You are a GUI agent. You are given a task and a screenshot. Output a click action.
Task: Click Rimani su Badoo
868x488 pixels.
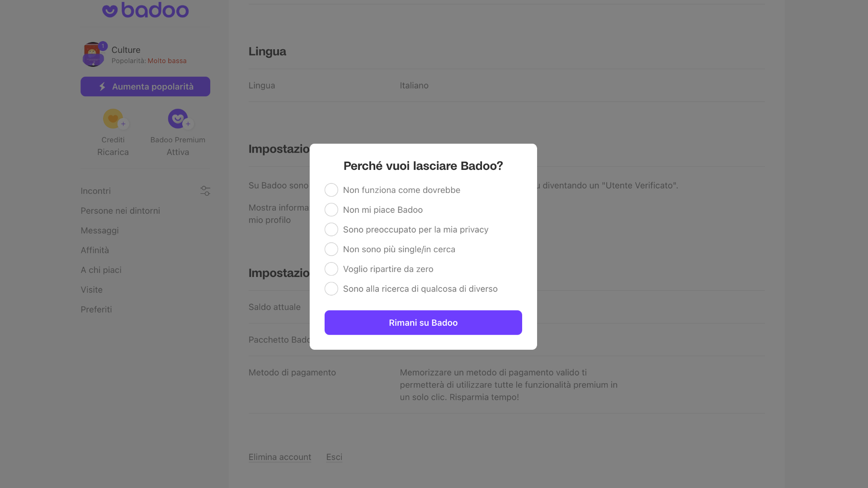(423, 322)
